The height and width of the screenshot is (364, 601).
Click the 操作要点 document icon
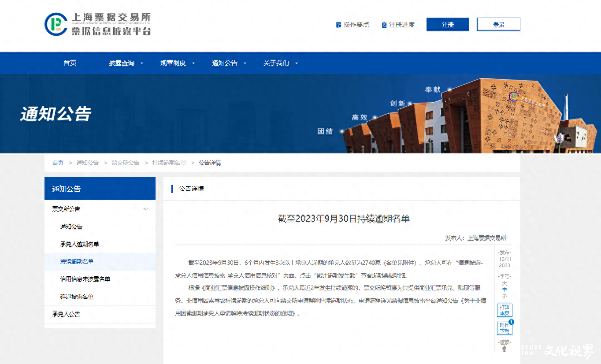click(x=338, y=25)
